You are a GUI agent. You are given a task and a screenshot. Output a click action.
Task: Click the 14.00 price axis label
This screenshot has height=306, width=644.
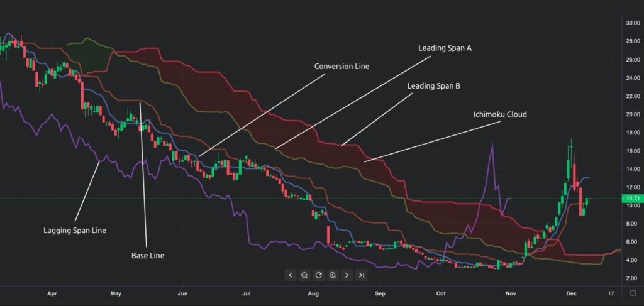click(633, 168)
